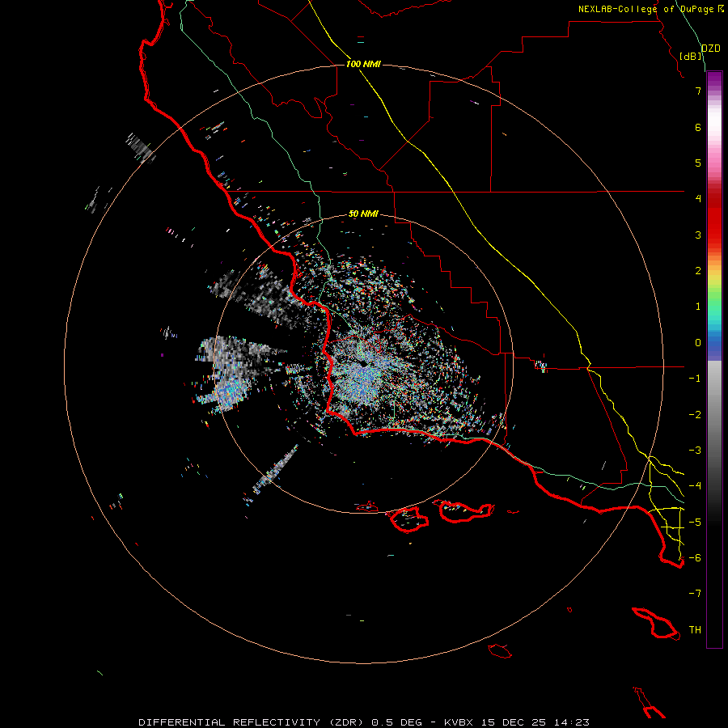Select the -2 dB scale label
Screen dimensions: 728x728
[x=695, y=415]
